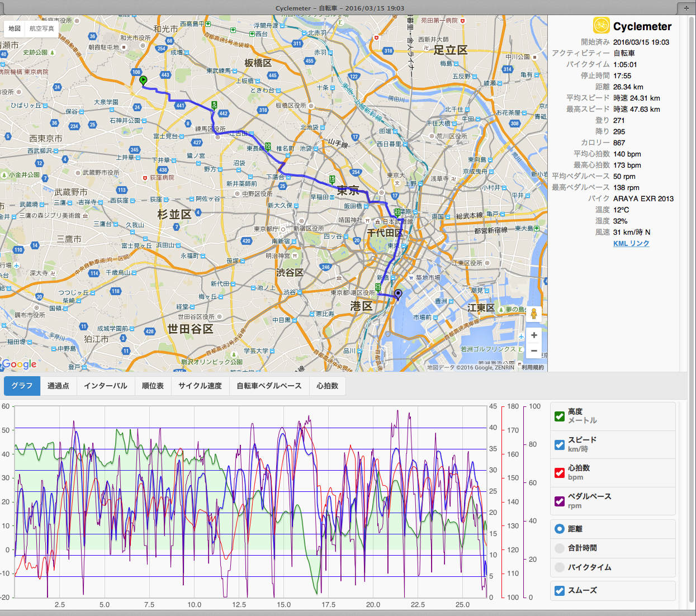Viewport: 696px width, 616px height.
Task: Click the 板橋区 label on the map
Action: point(258,63)
